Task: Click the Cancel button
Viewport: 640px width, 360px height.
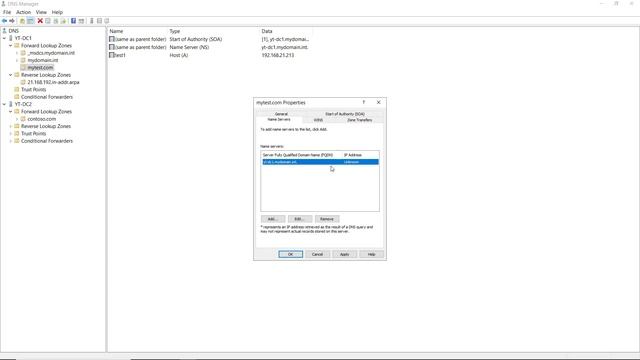Action: tap(318, 254)
